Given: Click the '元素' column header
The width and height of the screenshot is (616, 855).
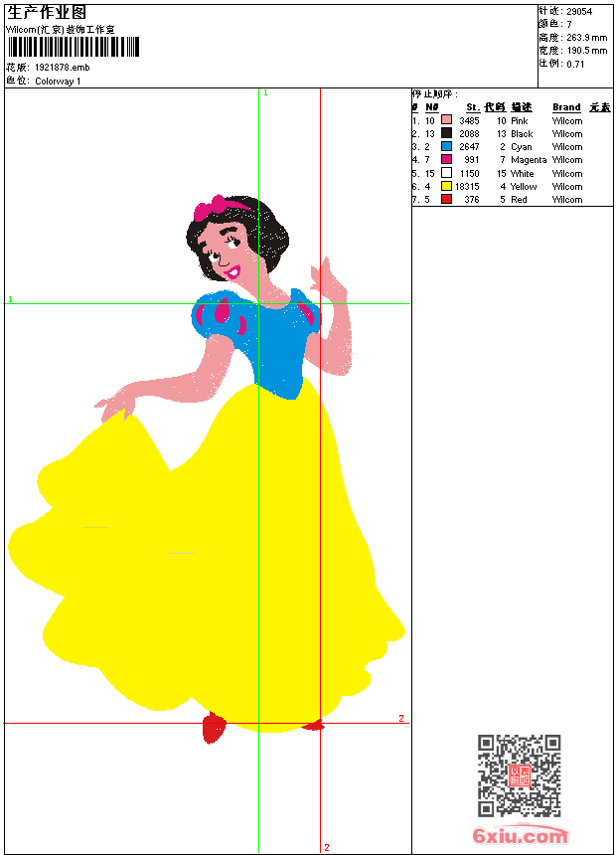Looking at the screenshot, I should (x=600, y=107).
